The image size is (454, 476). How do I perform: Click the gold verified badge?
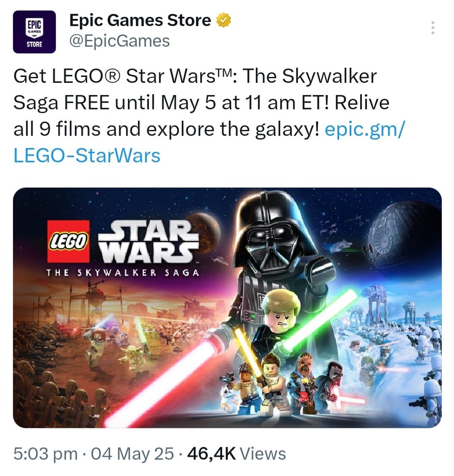click(x=223, y=20)
